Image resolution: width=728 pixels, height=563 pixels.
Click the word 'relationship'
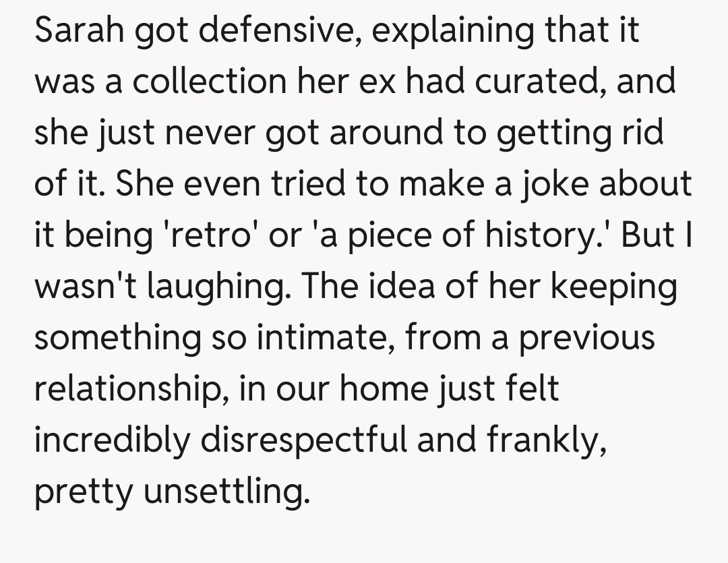(125, 389)
